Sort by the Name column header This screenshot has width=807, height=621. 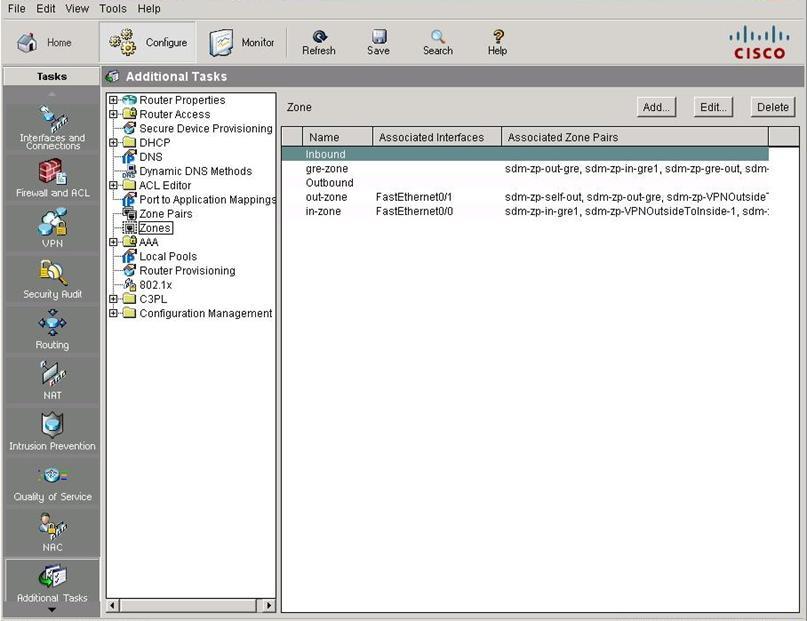337,137
